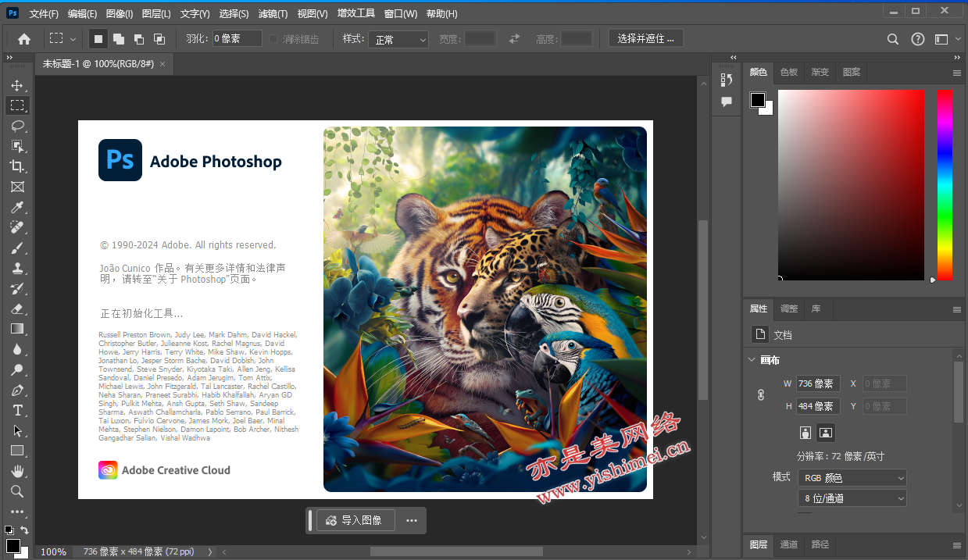This screenshot has height=560, width=968.
Task: Open the History panel icon
Action: [x=727, y=80]
